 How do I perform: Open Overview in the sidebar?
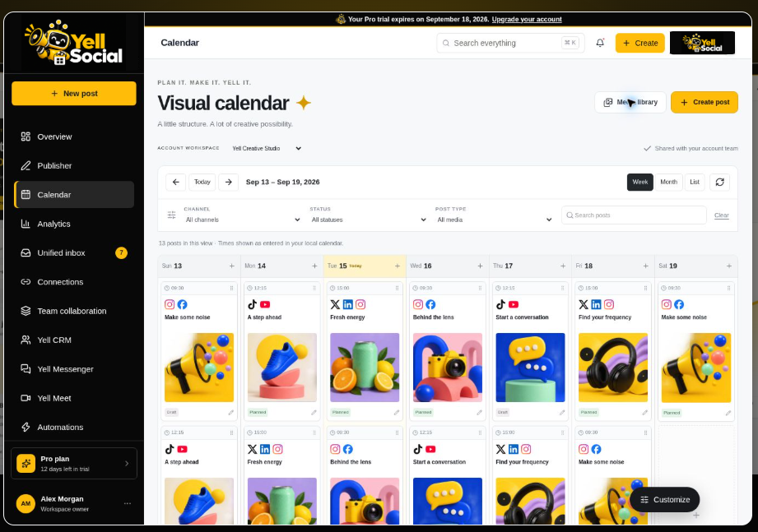pyautogui.click(x=74, y=136)
